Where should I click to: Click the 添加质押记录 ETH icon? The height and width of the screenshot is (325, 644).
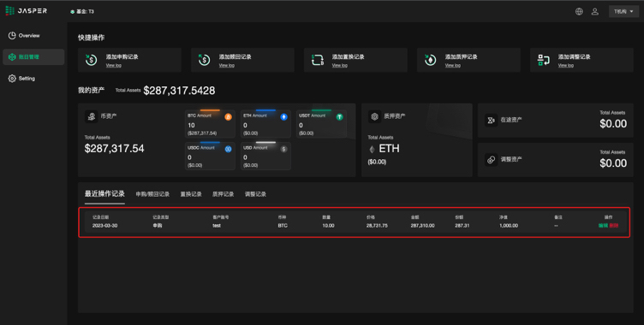pos(431,60)
